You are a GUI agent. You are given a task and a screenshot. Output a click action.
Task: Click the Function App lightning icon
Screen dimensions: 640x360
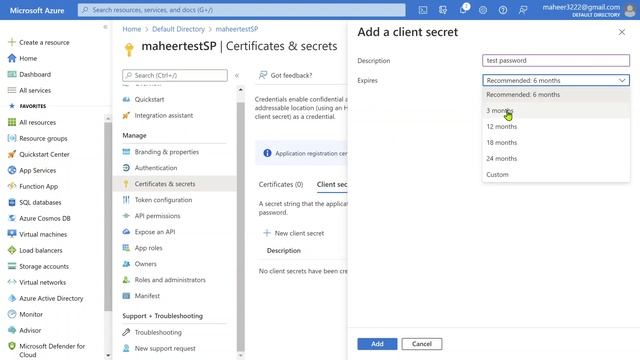(x=12, y=186)
